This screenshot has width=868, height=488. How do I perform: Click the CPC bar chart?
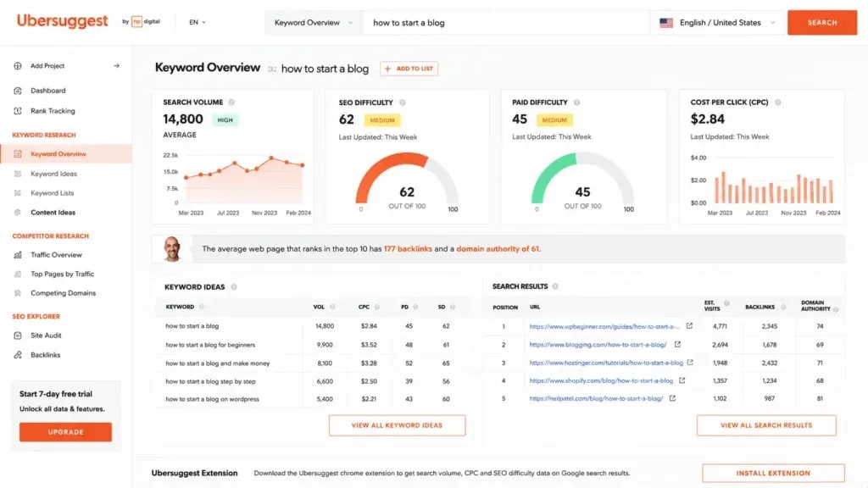[x=773, y=187]
